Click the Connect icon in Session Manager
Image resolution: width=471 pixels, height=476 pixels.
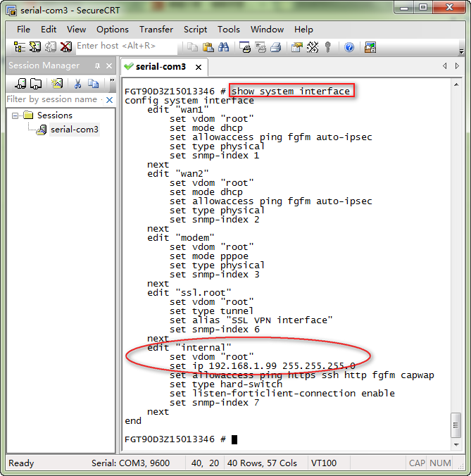coord(20,84)
